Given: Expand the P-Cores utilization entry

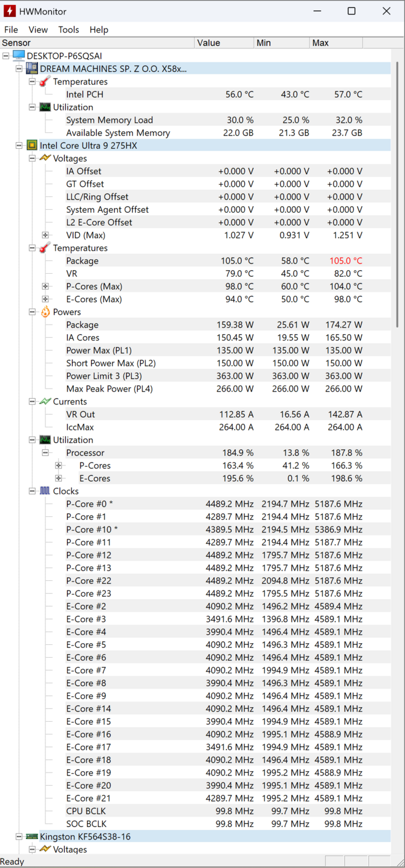Looking at the screenshot, I should tap(58, 465).
